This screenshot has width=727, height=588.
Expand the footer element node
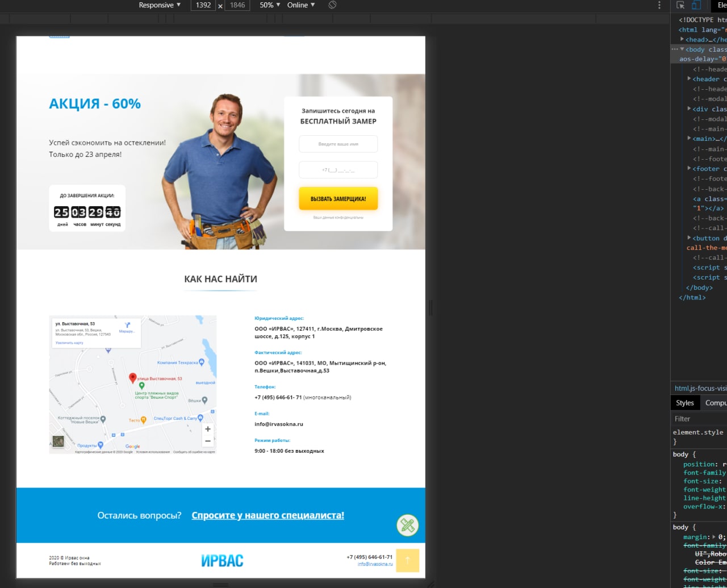689,169
